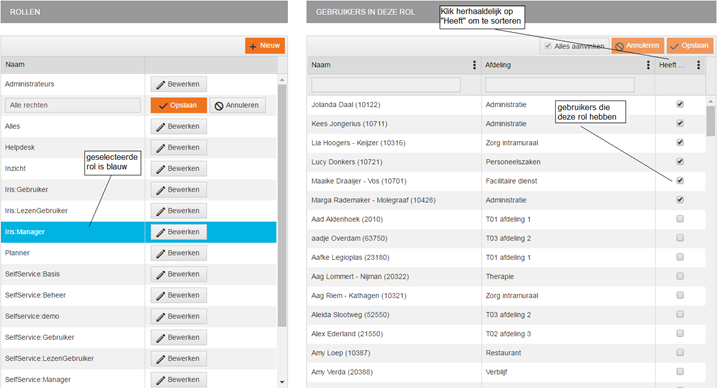
Task: Check the role box for Alex Ederland
Action: coord(680,334)
